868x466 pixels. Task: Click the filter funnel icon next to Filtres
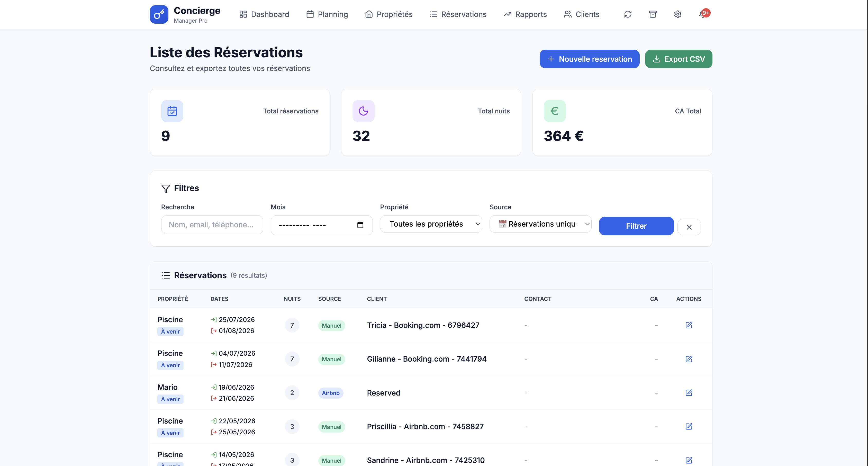[165, 188]
